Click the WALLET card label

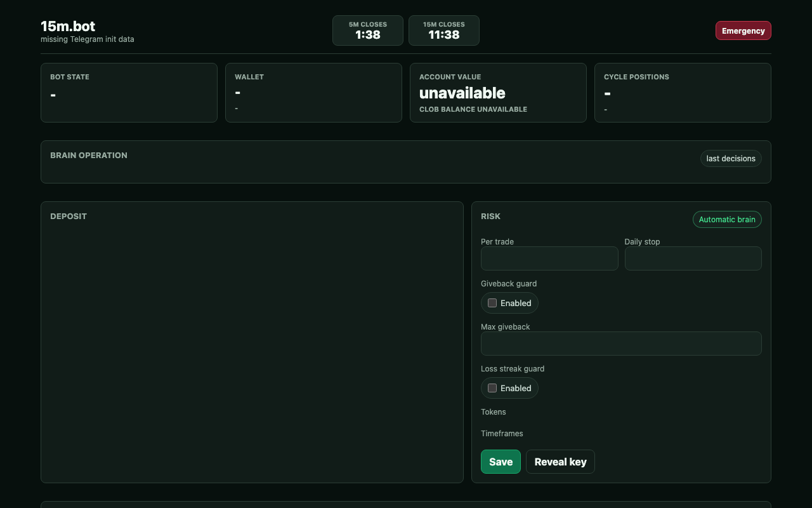[x=249, y=77]
